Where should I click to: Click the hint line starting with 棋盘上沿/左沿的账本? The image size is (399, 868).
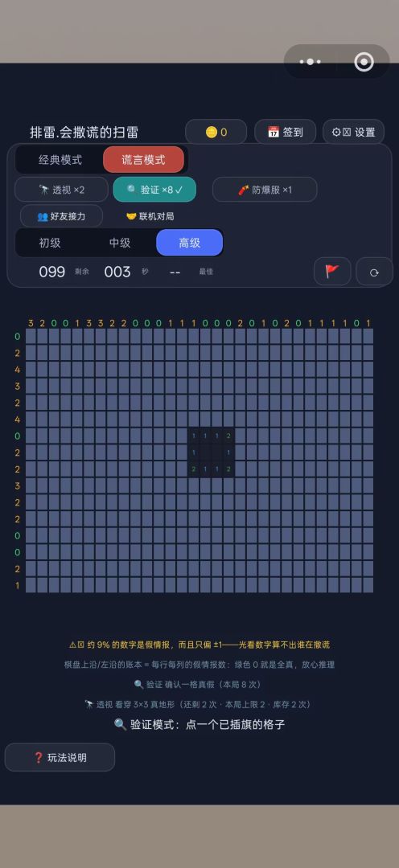click(x=199, y=665)
